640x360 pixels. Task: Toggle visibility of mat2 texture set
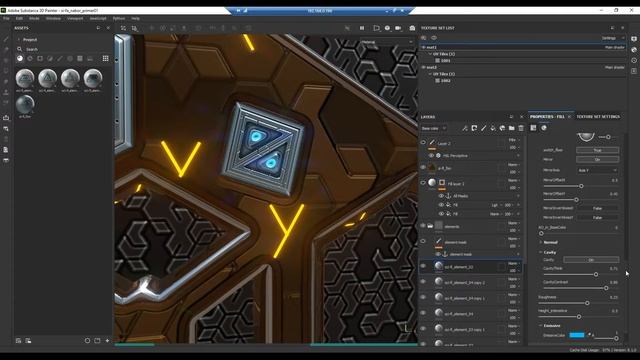tap(424, 67)
